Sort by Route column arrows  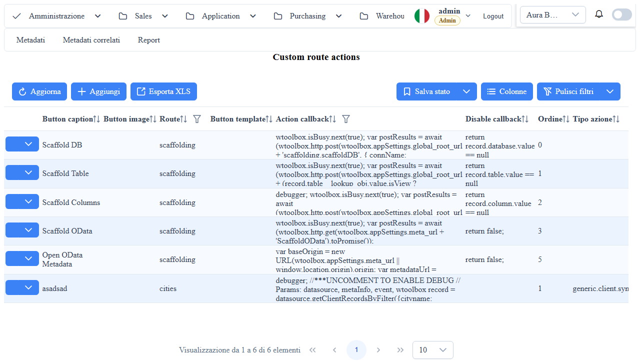click(x=183, y=119)
